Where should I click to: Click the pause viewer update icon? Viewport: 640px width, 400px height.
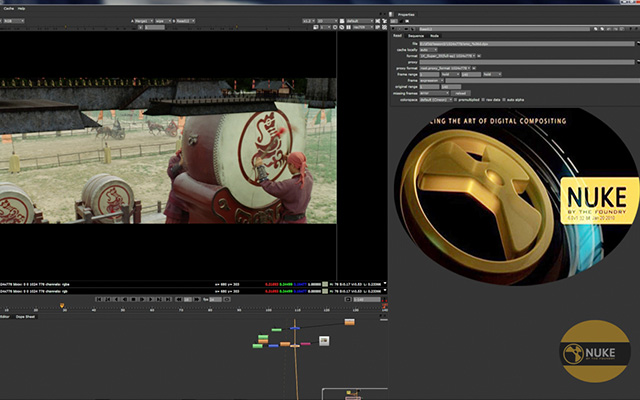(349, 27)
